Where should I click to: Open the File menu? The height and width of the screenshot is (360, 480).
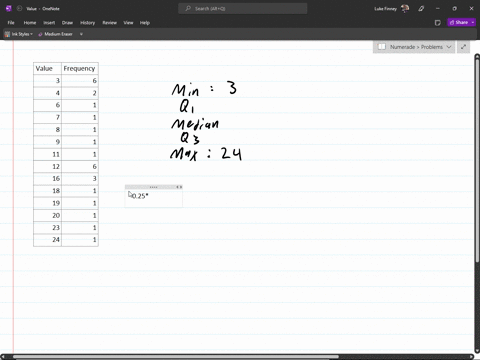click(x=11, y=23)
